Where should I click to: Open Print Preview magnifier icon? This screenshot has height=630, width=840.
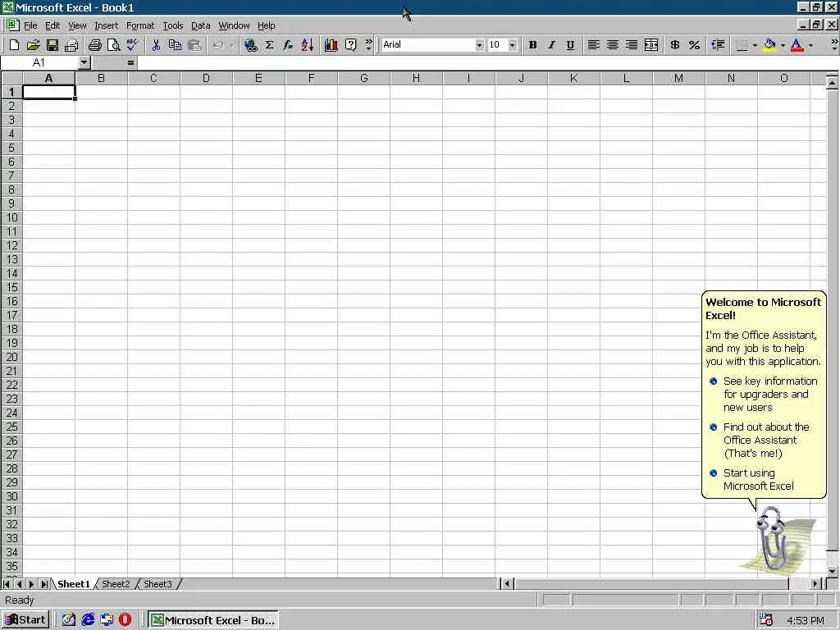tap(113, 46)
